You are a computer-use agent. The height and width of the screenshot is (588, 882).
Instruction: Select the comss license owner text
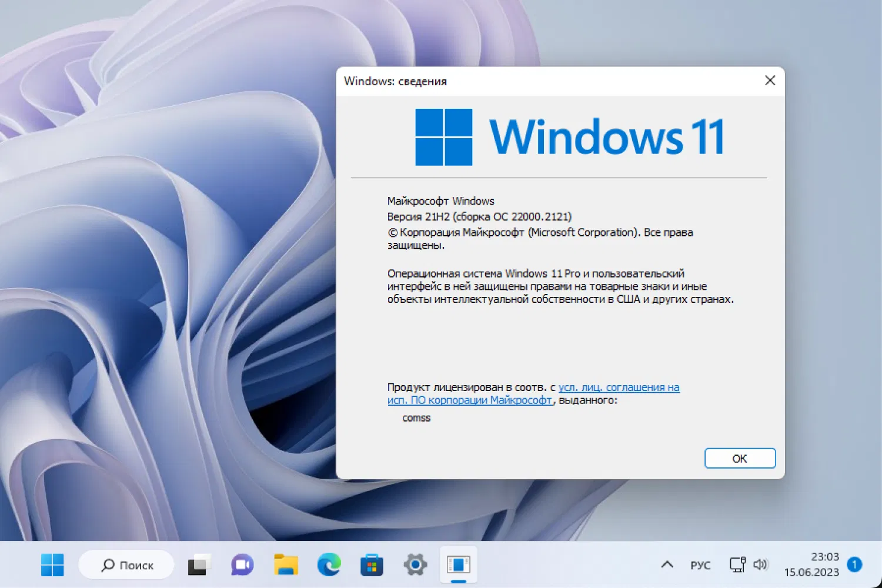[416, 417]
